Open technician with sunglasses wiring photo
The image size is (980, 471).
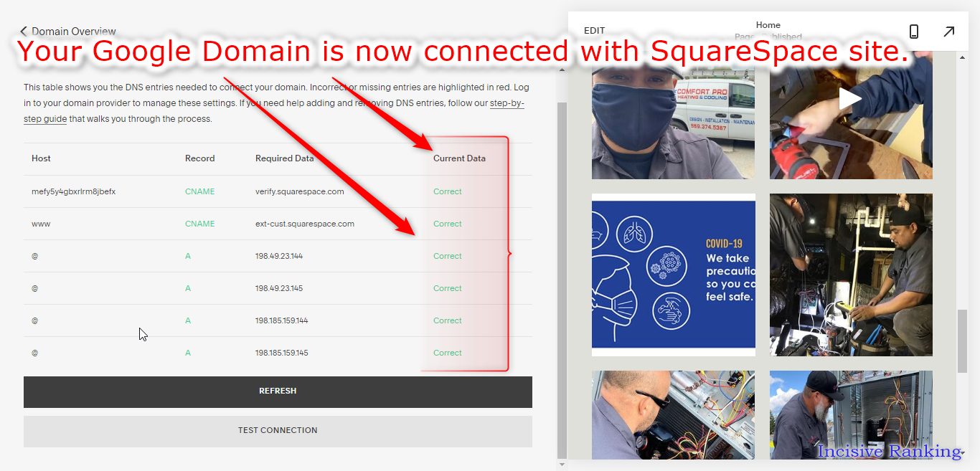673,414
